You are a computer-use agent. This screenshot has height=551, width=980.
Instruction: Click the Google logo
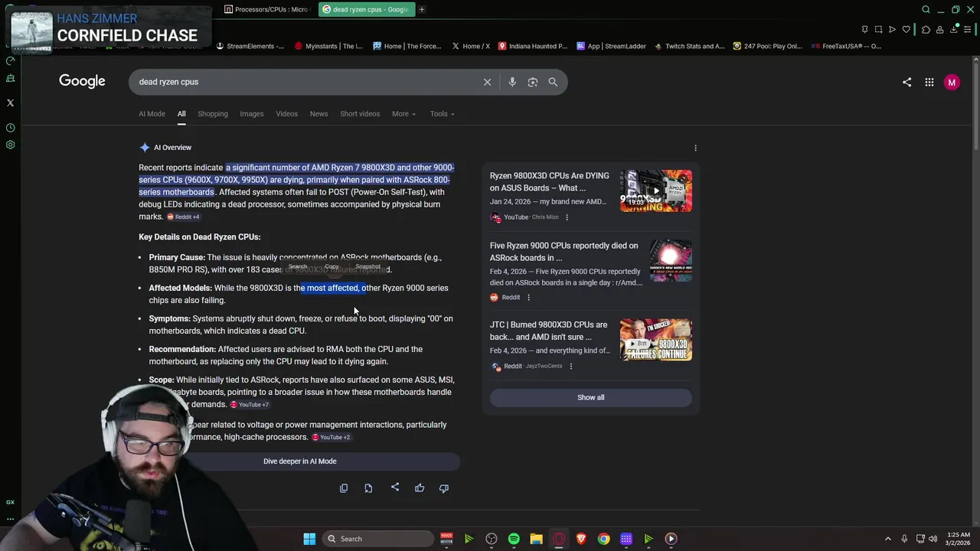coord(82,81)
